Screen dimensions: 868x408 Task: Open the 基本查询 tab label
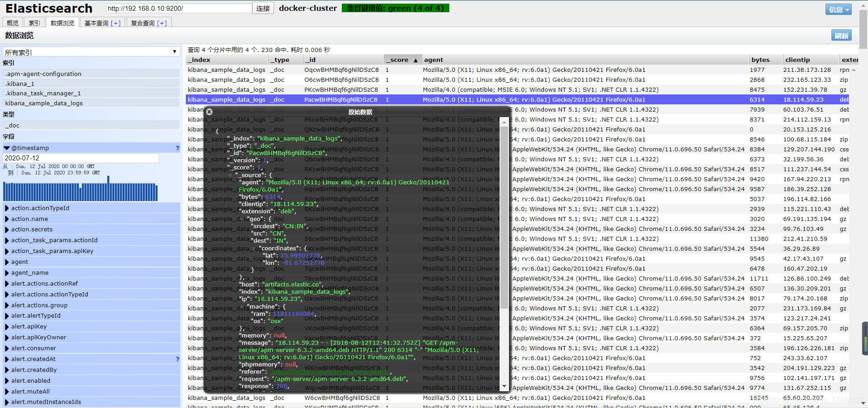97,23
